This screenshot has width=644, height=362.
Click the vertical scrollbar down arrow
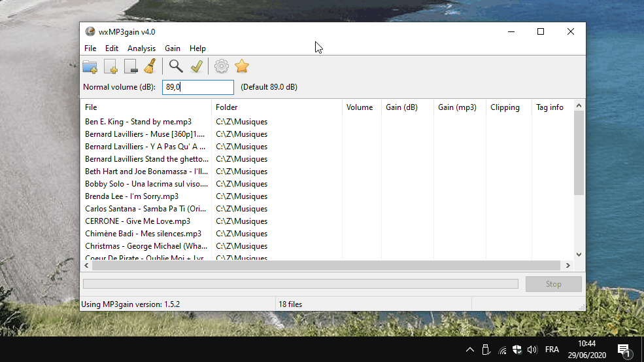point(579,255)
